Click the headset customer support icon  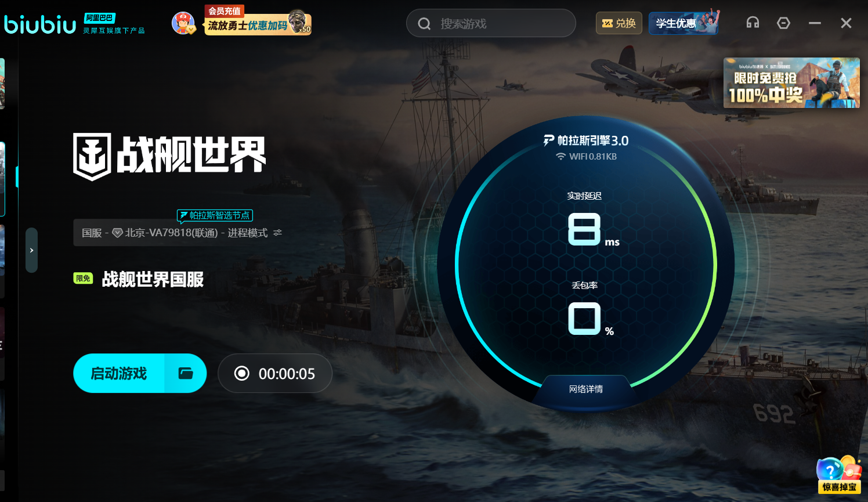click(753, 23)
